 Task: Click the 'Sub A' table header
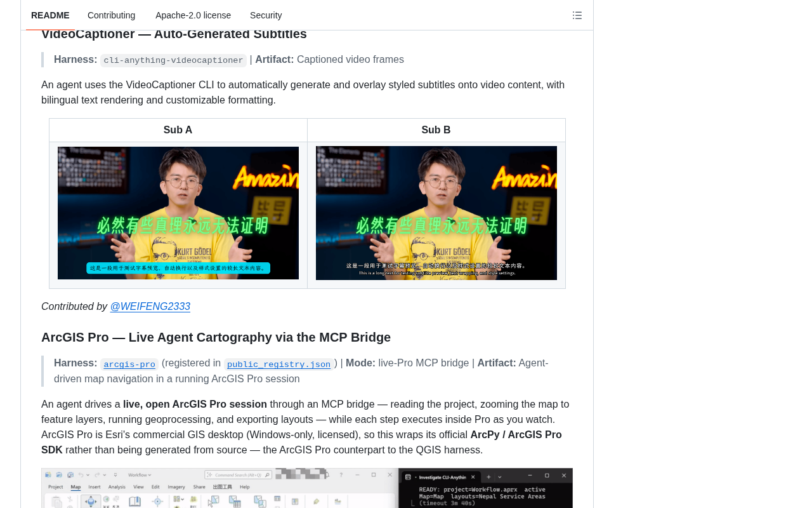coord(178,130)
